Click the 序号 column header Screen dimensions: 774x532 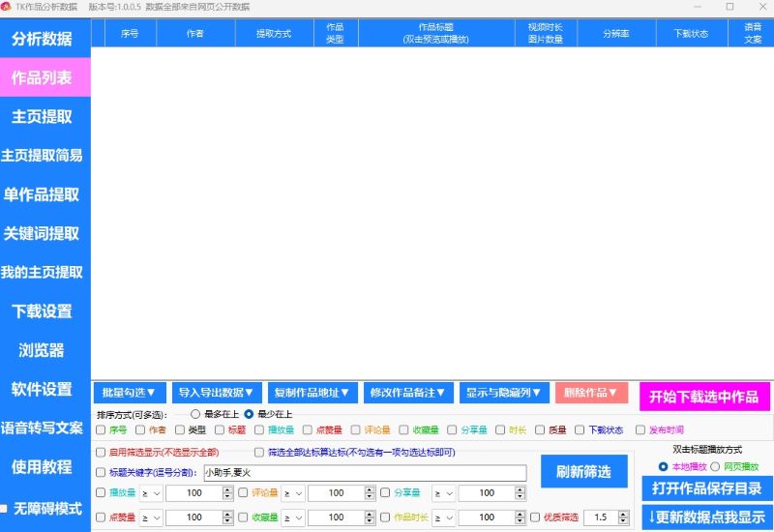(130, 34)
